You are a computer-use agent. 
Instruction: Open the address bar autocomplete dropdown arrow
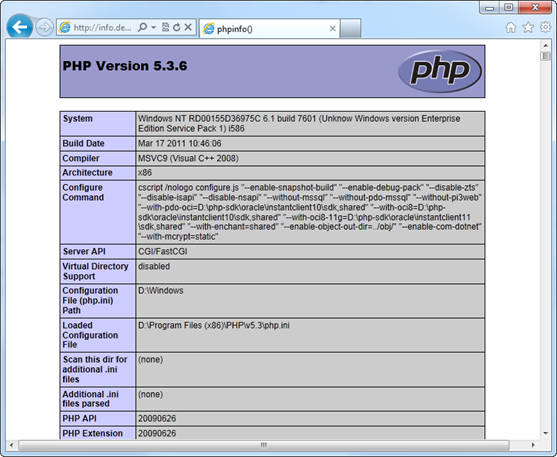click(x=153, y=27)
